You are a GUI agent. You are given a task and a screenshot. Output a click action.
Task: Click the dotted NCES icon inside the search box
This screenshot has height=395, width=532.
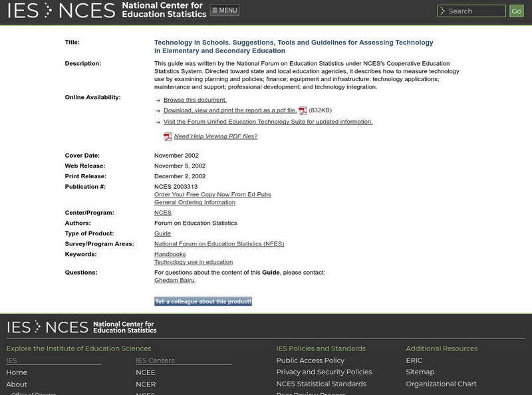click(442, 11)
